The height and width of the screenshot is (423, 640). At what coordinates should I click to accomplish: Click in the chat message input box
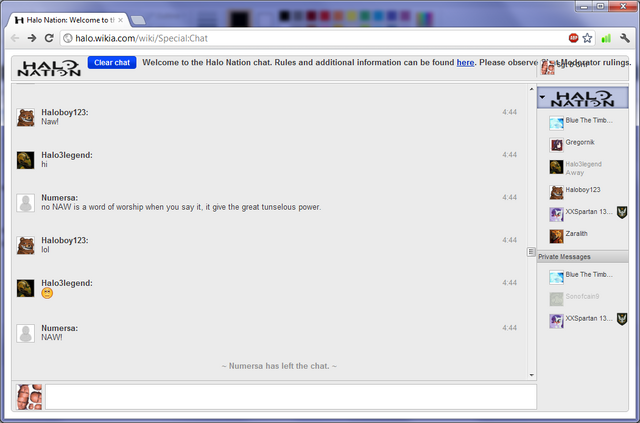tap(291, 397)
